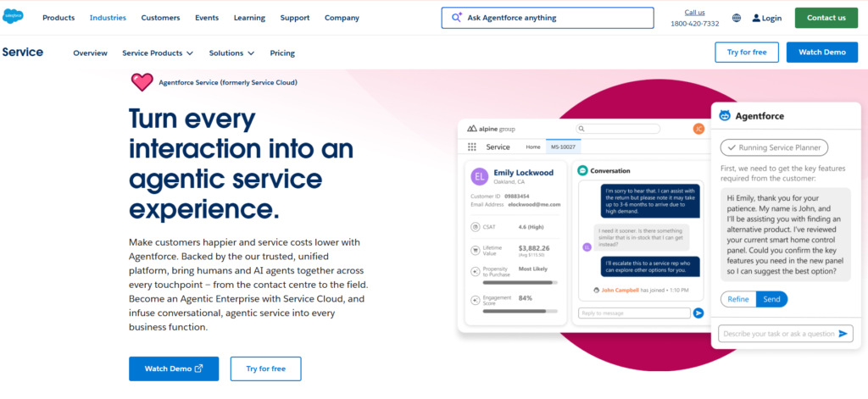868x399 pixels.
Task: Select the pink heart Service icon
Action: pos(142,82)
